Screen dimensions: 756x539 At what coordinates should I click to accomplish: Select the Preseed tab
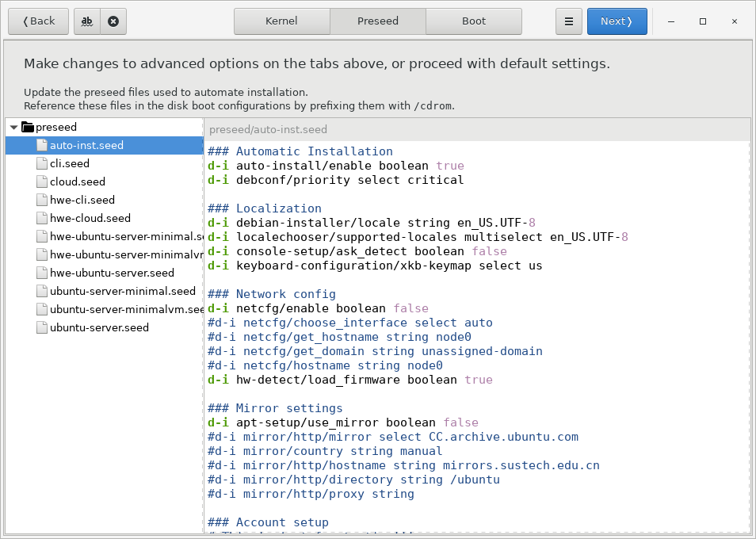(x=377, y=21)
